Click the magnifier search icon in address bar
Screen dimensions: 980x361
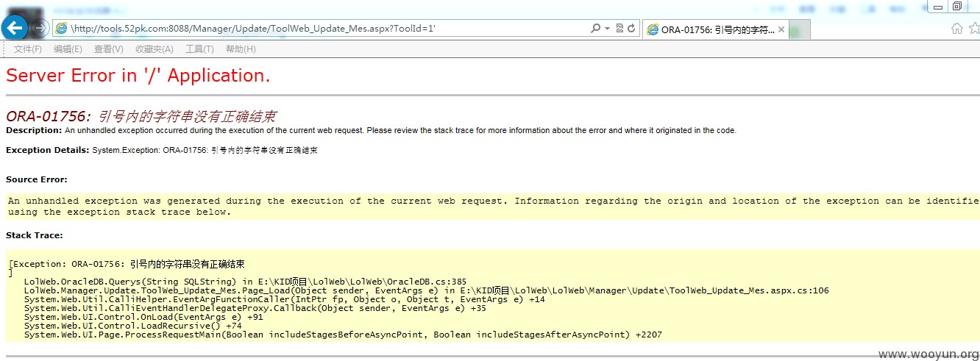coord(595,29)
